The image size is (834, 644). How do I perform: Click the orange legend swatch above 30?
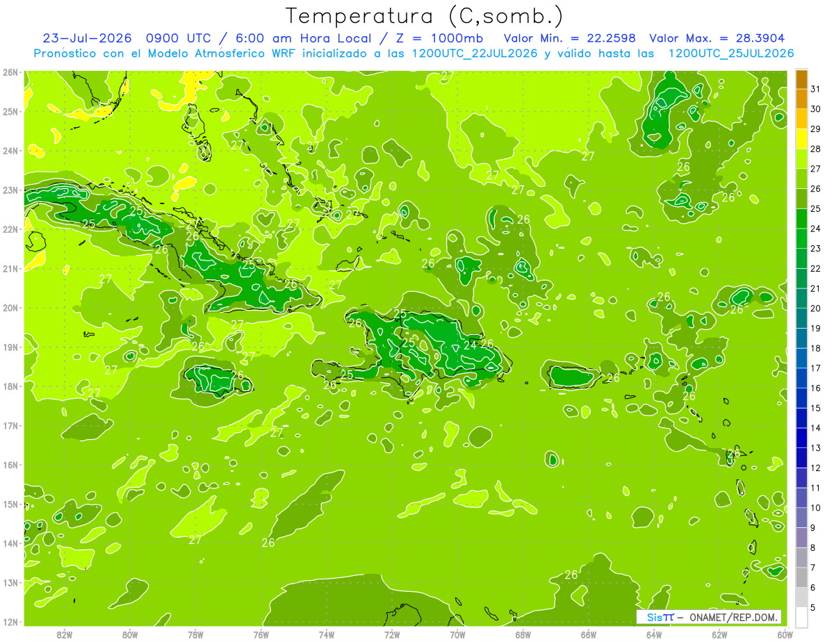point(801,99)
